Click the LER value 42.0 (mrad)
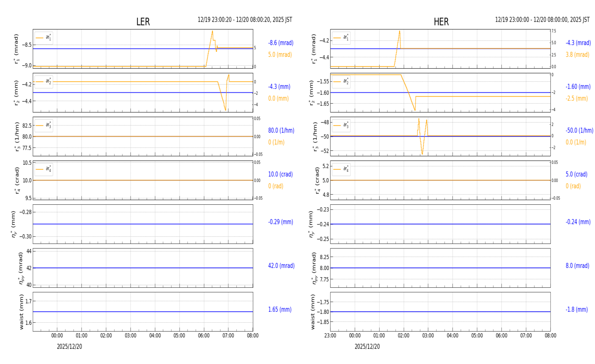The height and width of the screenshot is (364, 595). tap(281, 266)
